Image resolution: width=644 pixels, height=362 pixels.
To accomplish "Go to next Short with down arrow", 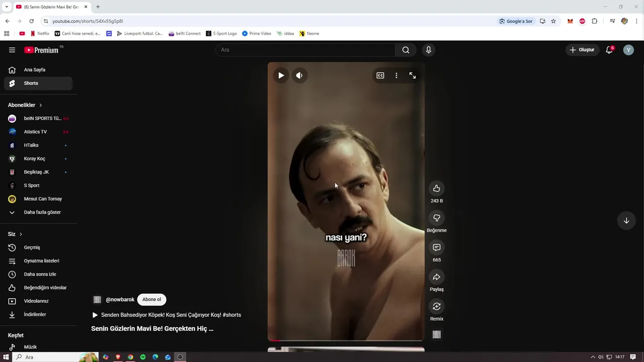I will click(x=626, y=221).
